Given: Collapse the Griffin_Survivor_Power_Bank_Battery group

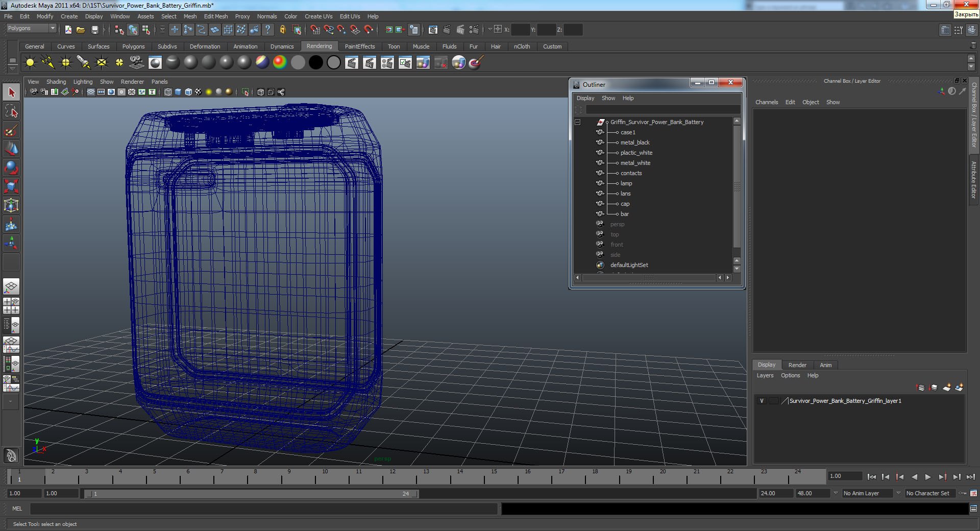Looking at the screenshot, I should (578, 122).
